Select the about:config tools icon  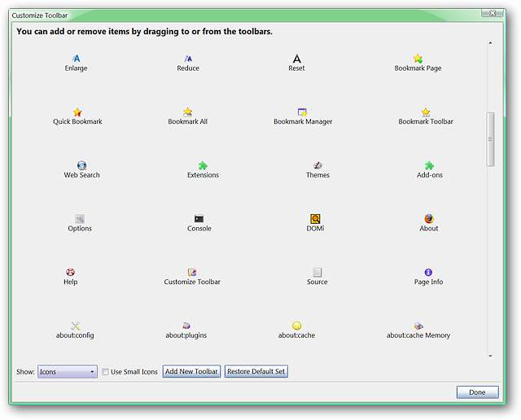(76, 326)
